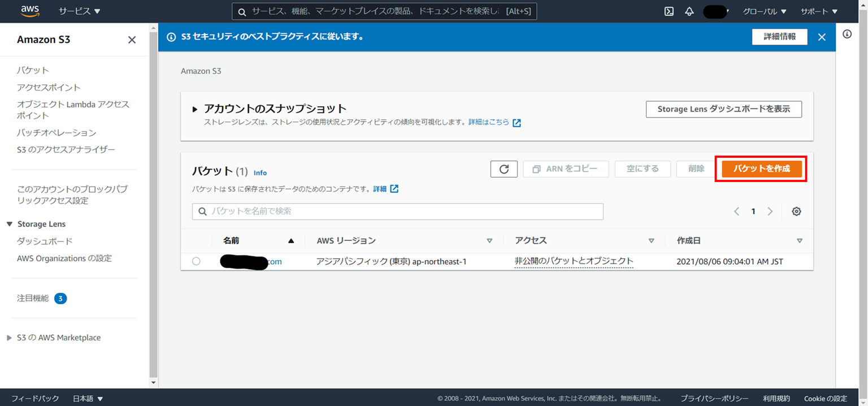868x406 pixels.
Task: Open the 日本語 language selector
Action: click(88, 399)
